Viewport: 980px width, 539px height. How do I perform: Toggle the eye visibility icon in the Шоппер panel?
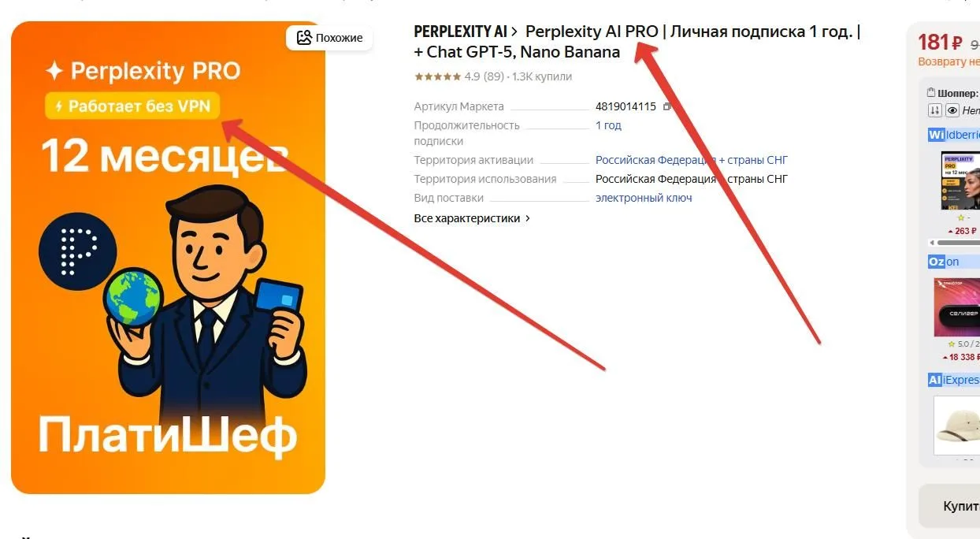pos(952,111)
